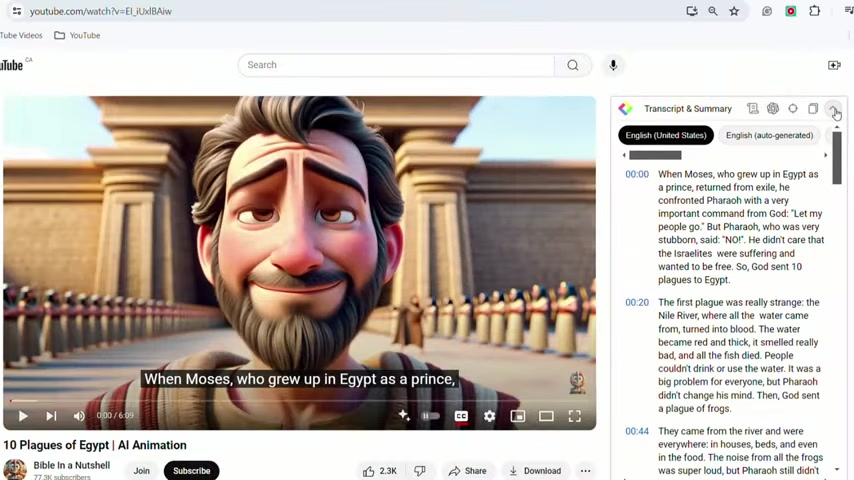Click the transcript vertical scrollbar thumb
854x480 pixels.
[837, 158]
